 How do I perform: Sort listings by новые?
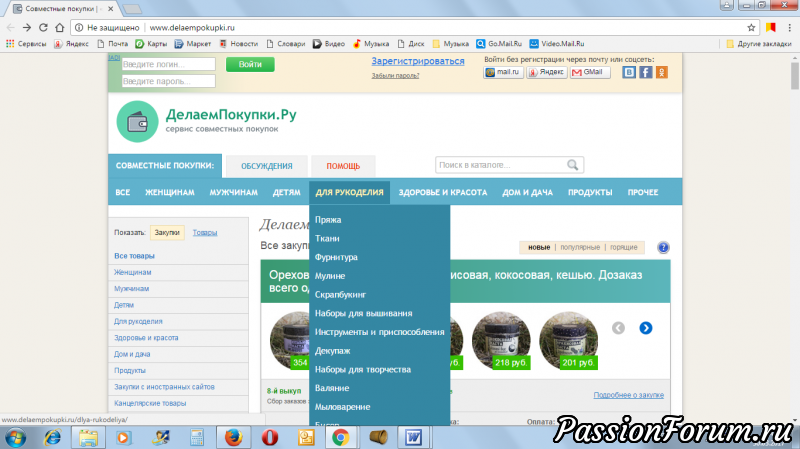click(x=539, y=247)
